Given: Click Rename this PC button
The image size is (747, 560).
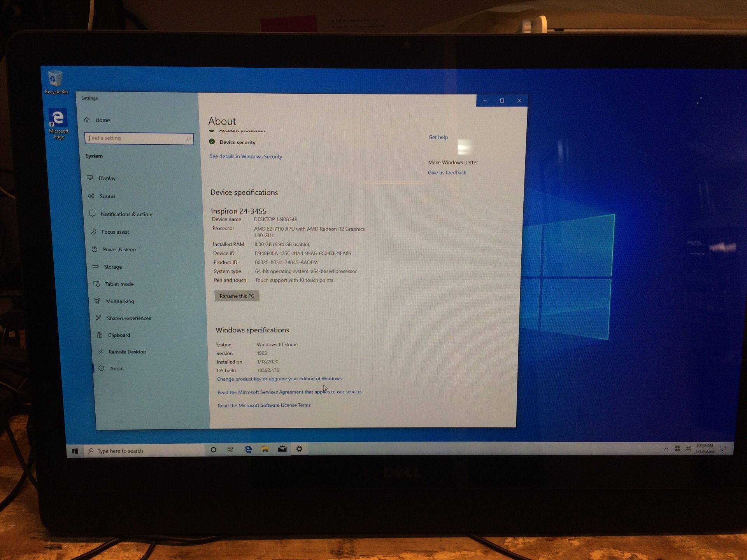Looking at the screenshot, I should 237,296.
